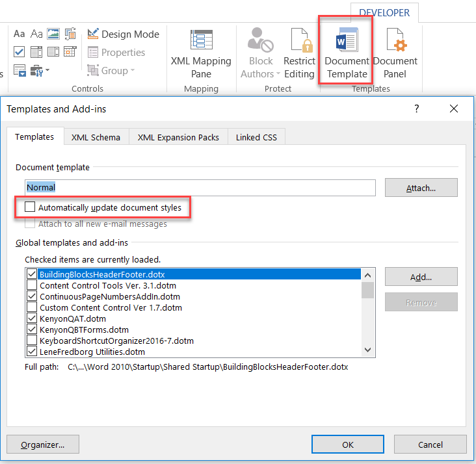The image size is (476, 464).
Task: Uncheck KenyonQBTForms.dotm add-in
Action: 32,329
